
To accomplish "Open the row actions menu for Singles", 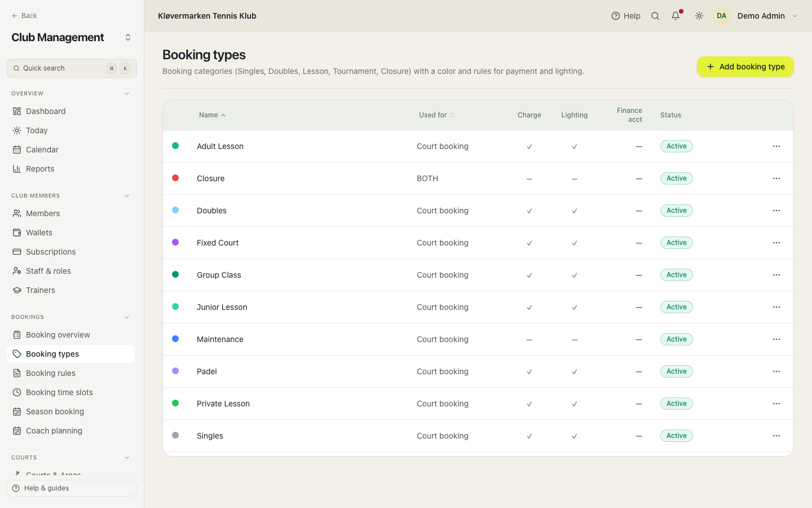I will 776,436.
